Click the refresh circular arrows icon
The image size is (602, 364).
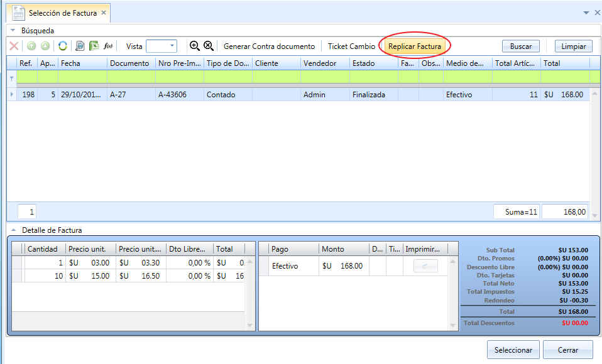pyautogui.click(x=63, y=46)
